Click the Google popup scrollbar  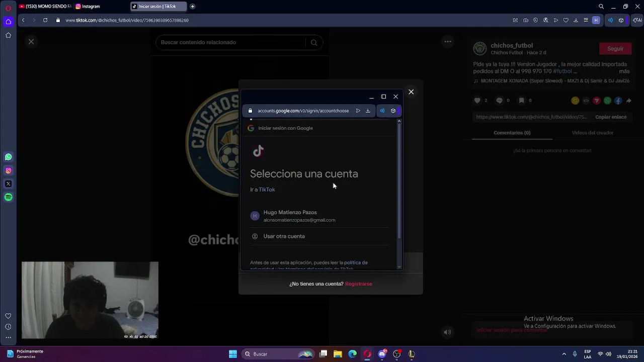click(x=399, y=181)
